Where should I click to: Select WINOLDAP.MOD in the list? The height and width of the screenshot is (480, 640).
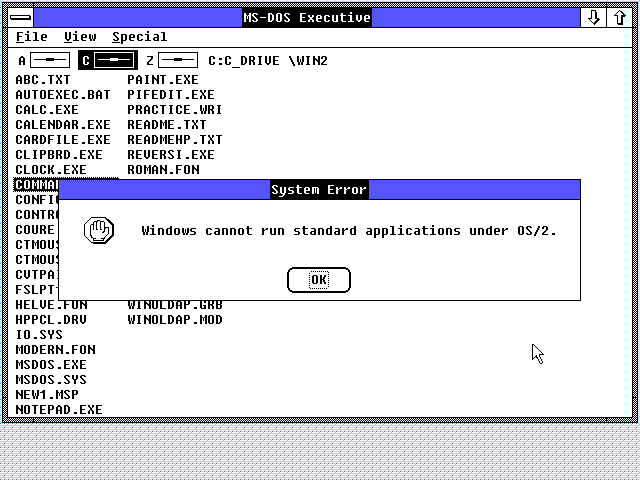click(x=174, y=320)
